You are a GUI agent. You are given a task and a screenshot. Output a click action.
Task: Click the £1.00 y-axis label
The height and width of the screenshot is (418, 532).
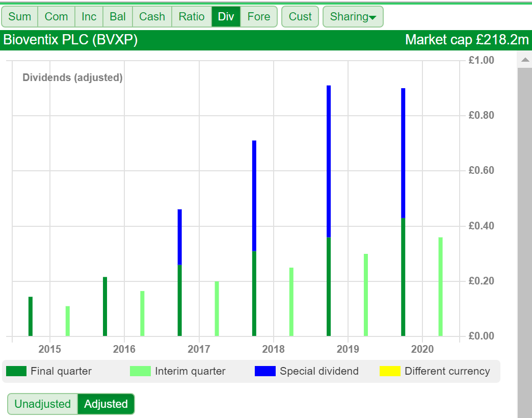tap(481, 60)
